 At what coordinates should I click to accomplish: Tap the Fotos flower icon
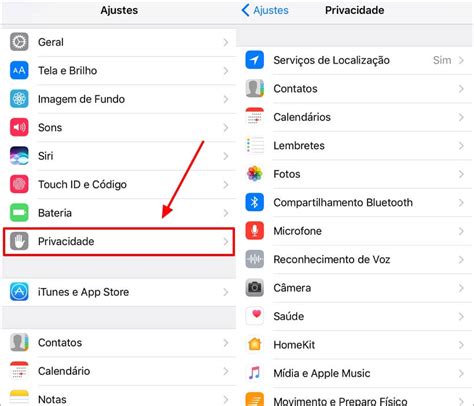[x=255, y=174]
